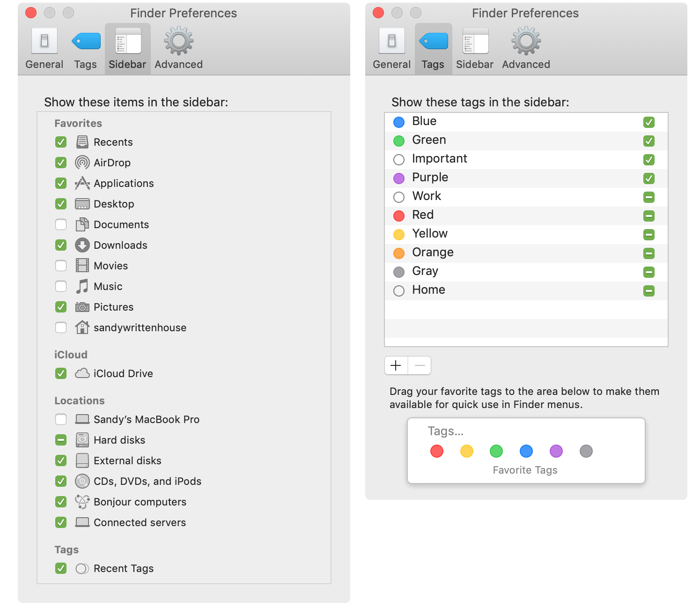Click the Applications folder icon

[82, 183]
